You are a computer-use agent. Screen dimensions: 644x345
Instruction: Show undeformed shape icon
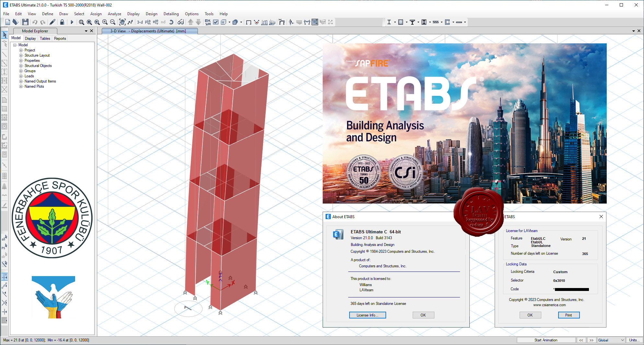pyautogui.click(x=248, y=22)
